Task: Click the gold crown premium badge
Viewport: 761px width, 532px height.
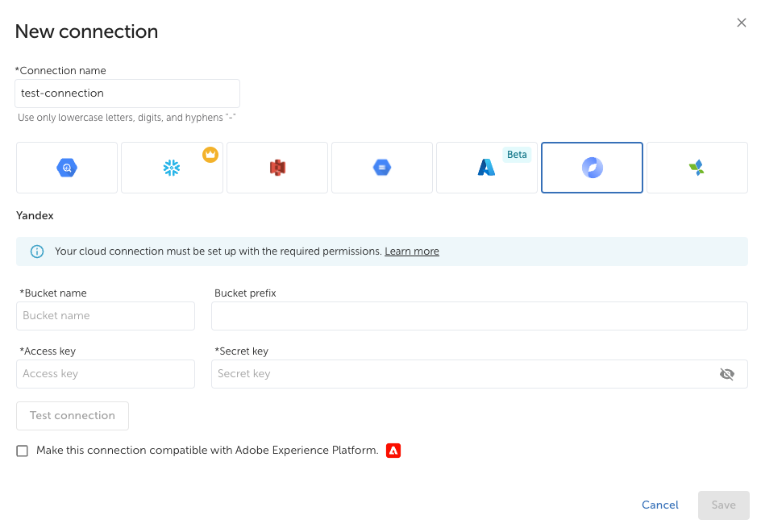Action: [x=210, y=154]
